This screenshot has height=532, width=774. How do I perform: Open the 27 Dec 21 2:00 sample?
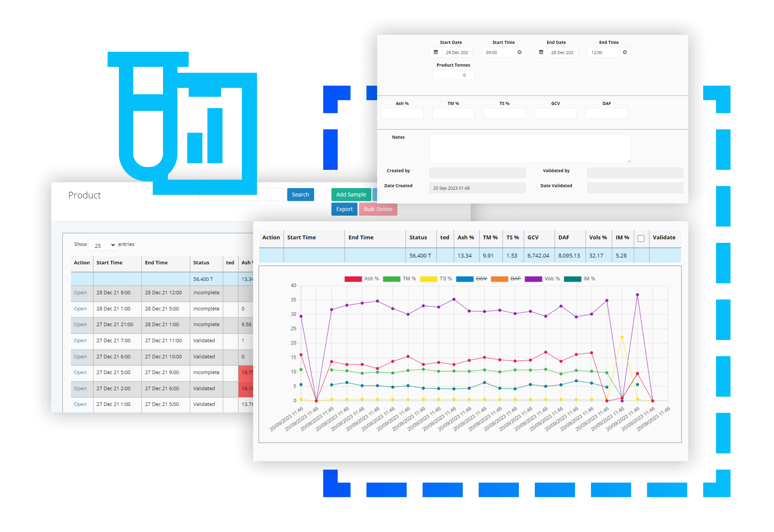tap(80, 388)
